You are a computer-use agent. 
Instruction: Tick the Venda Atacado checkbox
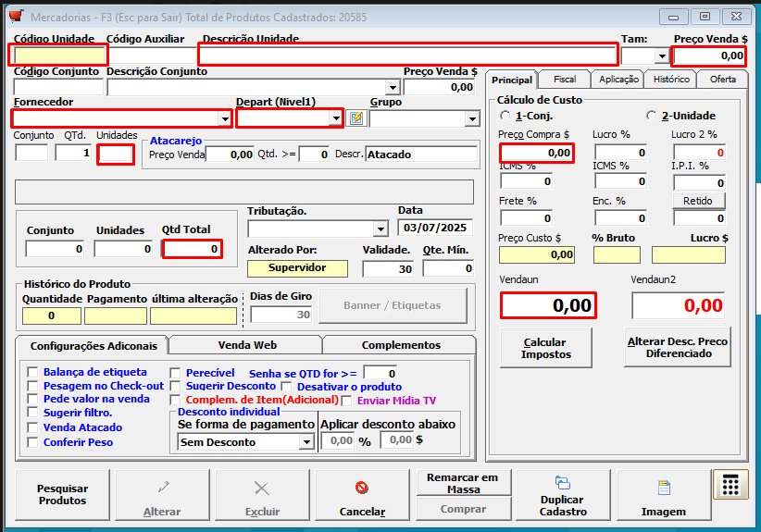pyautogui.click(x=33, y=427)
